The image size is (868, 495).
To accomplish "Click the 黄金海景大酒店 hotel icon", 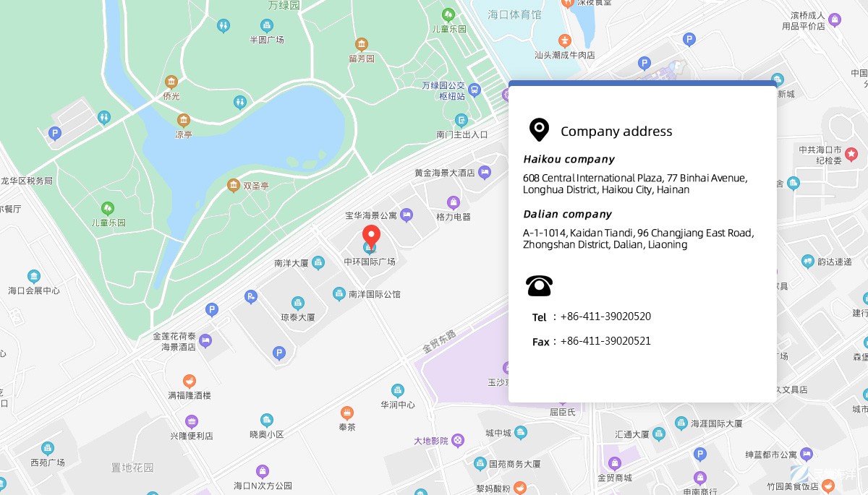I will [x=484, y=172].
